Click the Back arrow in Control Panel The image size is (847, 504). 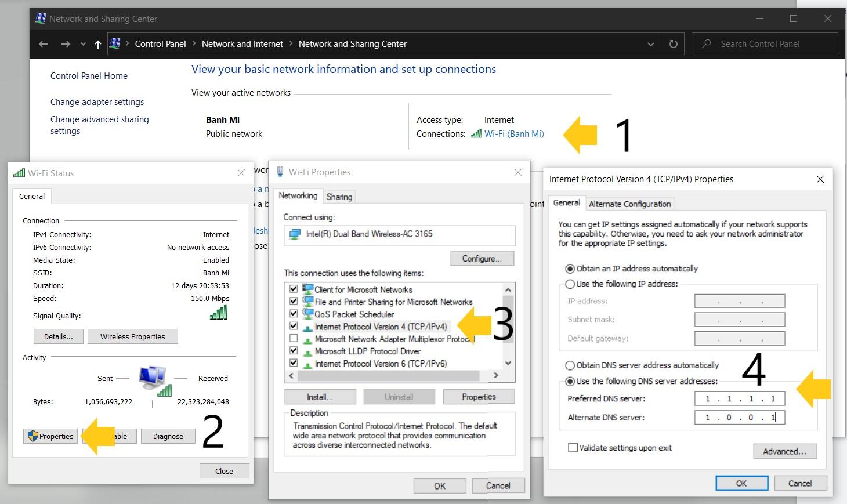(43, 44)
